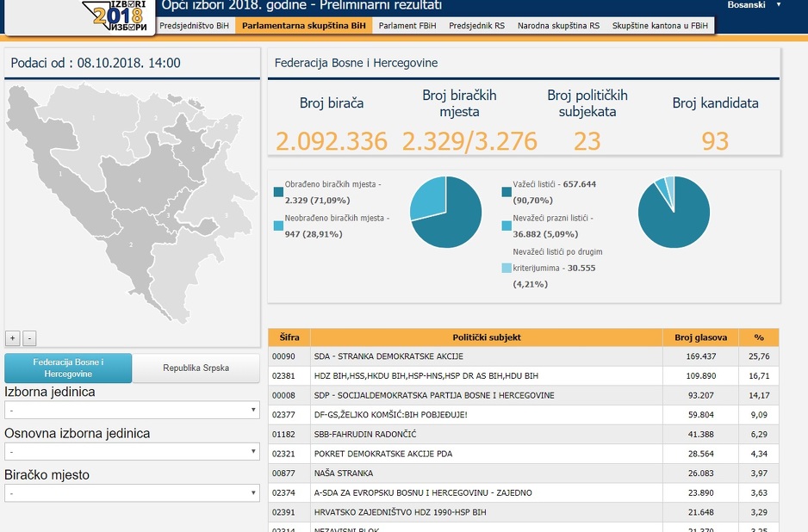
Task: Click the Izbori 2018 logo
Action: coord(118,15)
